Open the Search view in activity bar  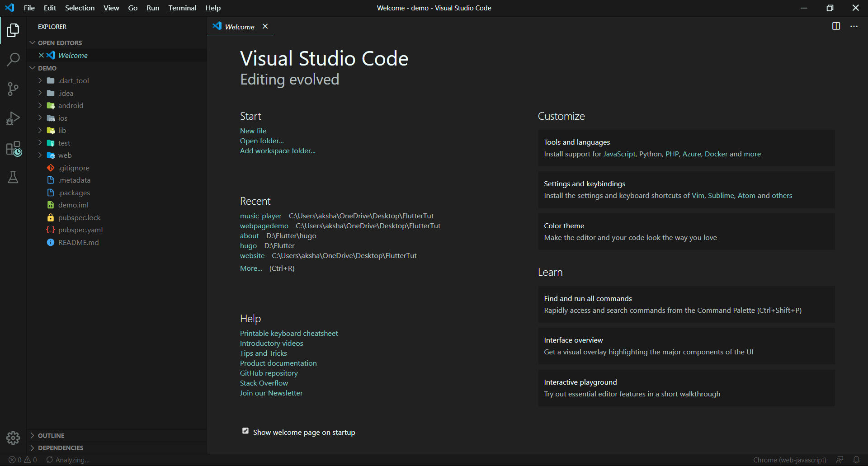[13, 59]
